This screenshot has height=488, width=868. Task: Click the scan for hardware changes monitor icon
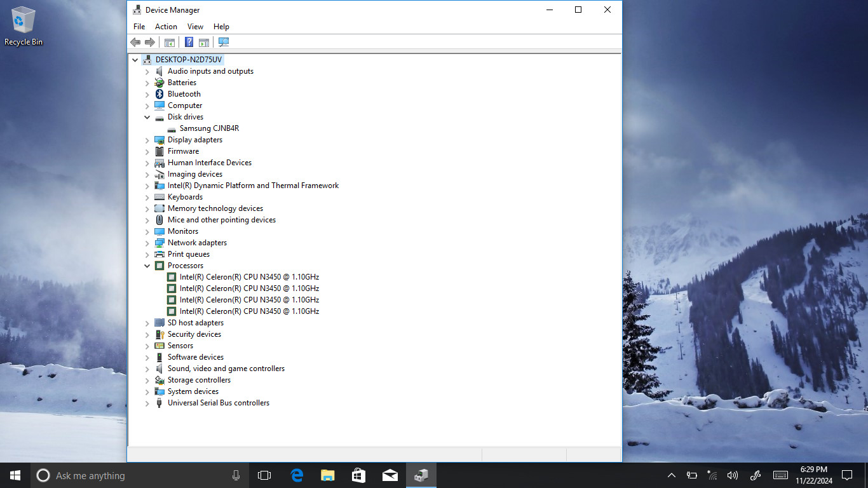(223, 42)
